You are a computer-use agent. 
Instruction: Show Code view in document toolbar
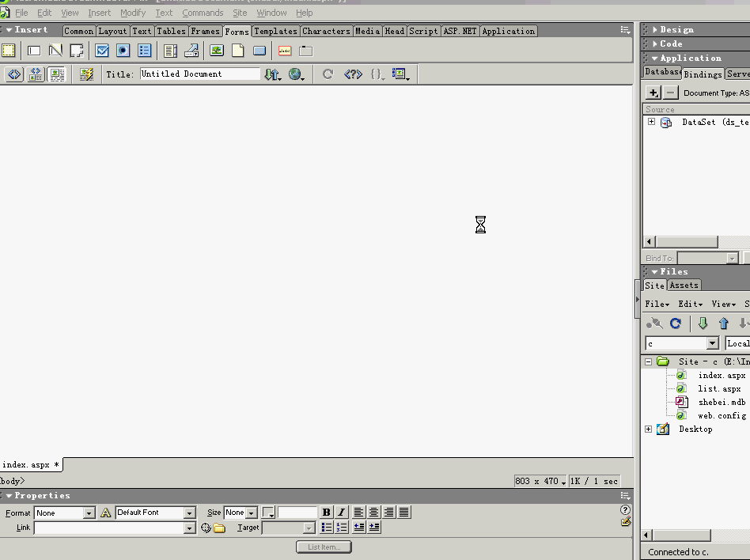coord(14,74)
